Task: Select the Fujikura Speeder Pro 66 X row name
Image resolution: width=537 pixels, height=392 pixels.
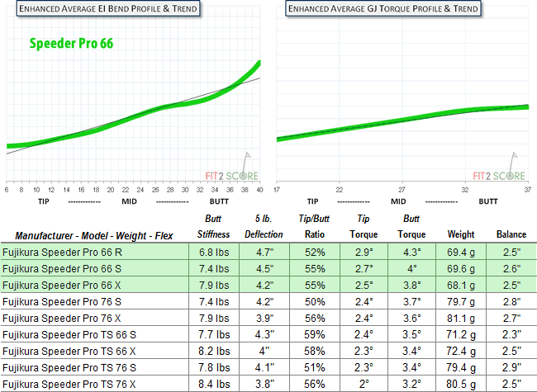Action: pyautogui.click(x=62, y=285)
